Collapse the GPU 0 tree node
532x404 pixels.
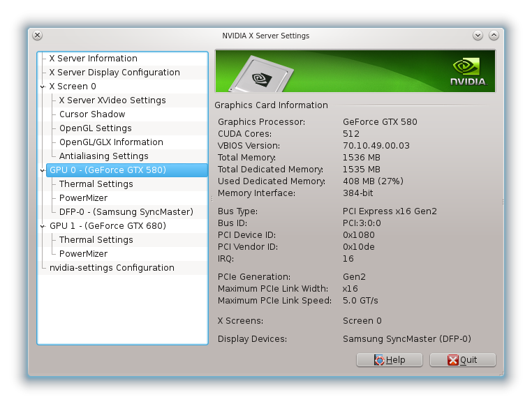(x=43, y=170)
